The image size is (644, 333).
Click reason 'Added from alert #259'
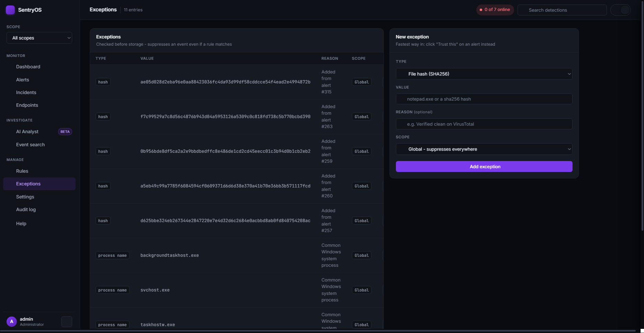(x=328, y=151)
